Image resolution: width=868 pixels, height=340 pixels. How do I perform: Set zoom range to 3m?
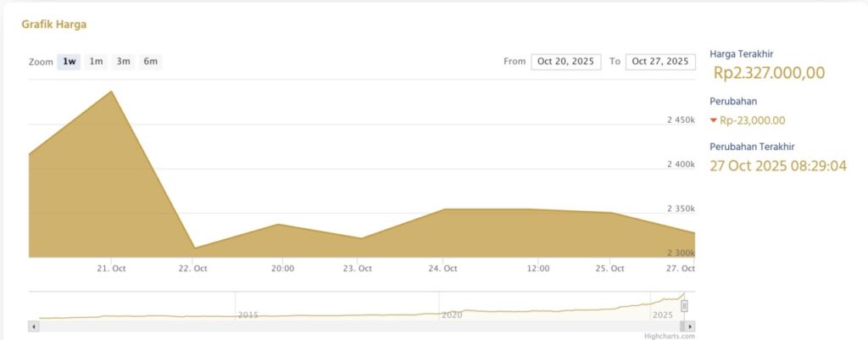tap(123, 62)
